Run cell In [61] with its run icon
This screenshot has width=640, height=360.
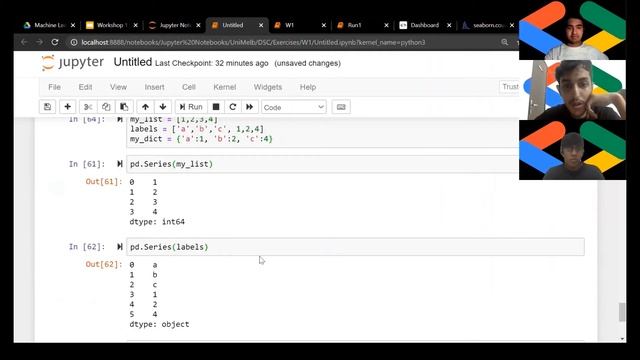pyautogui.click(x=120, y=164)
